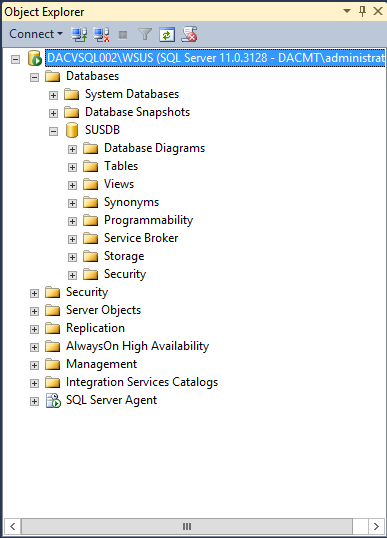The height and width of the screenshot is (538, 387).
Task: Select the SUSDB database label
Action: [x=102, y=130]
